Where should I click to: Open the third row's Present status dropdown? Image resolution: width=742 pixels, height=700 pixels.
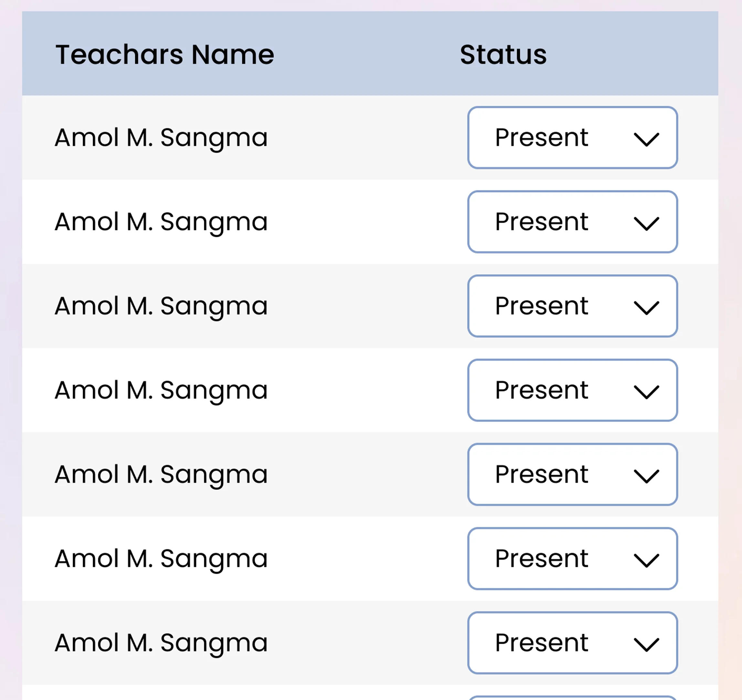(x=573, y=306)
